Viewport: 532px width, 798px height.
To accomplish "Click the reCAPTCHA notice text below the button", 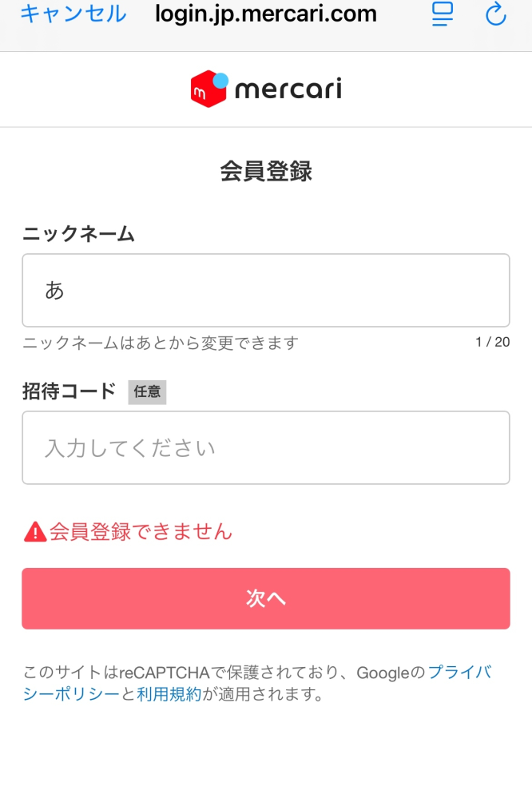I will 266,685.
